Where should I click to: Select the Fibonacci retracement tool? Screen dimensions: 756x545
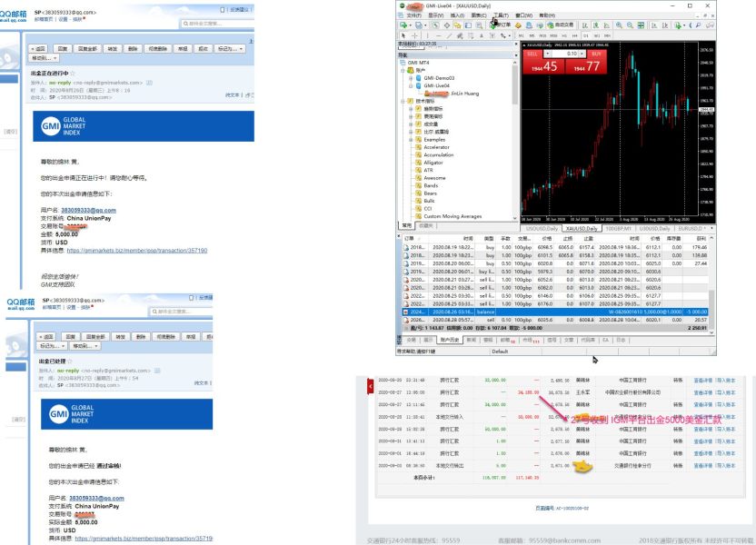[471, 35]
